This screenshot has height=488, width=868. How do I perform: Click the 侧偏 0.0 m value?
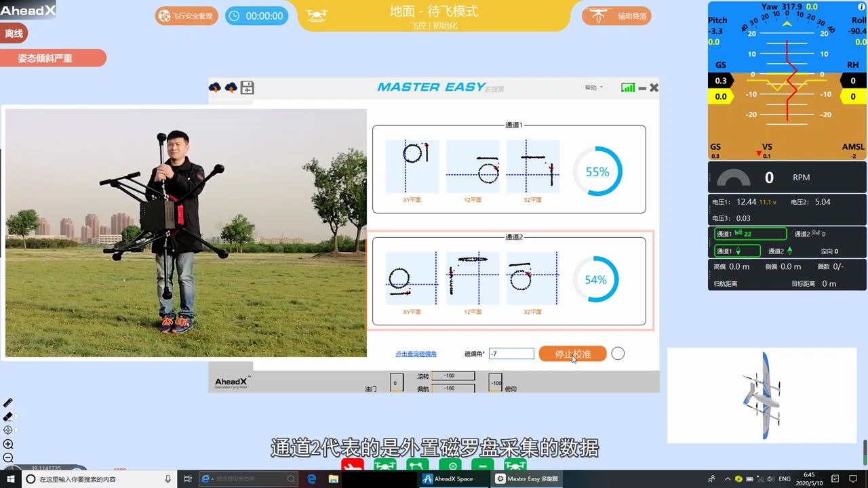[791, 266]
